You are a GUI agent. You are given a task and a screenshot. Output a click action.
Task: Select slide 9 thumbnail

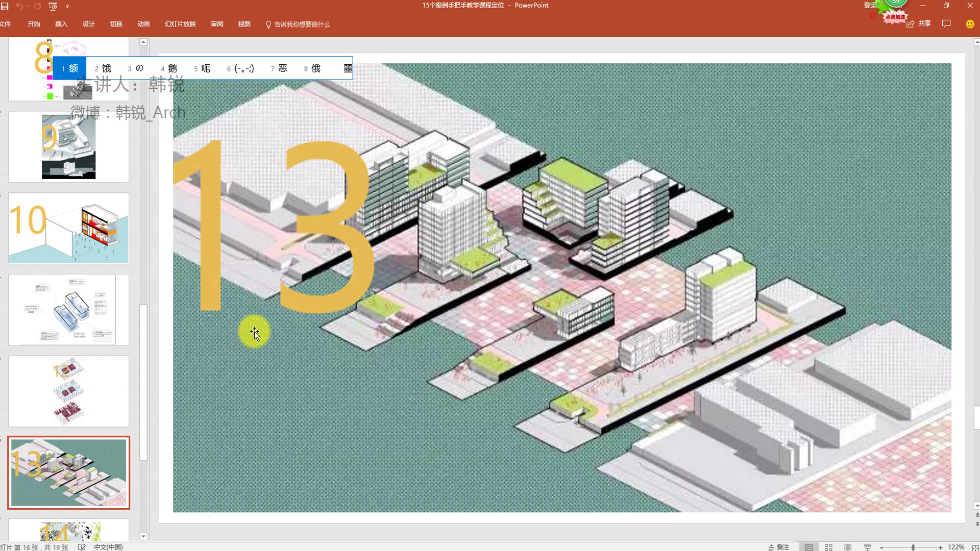(x=68, y=147)
